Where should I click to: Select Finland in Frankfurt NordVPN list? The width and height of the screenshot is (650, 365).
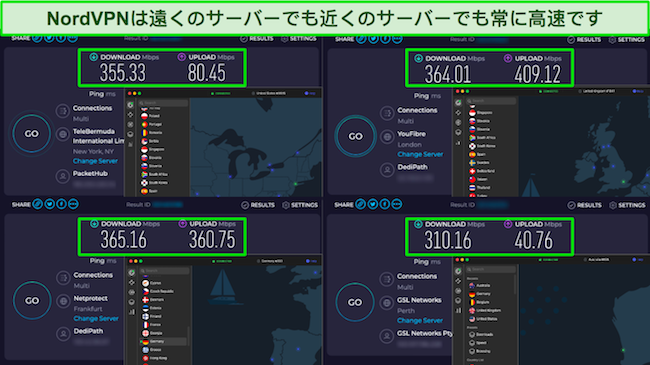pos(152,316)
